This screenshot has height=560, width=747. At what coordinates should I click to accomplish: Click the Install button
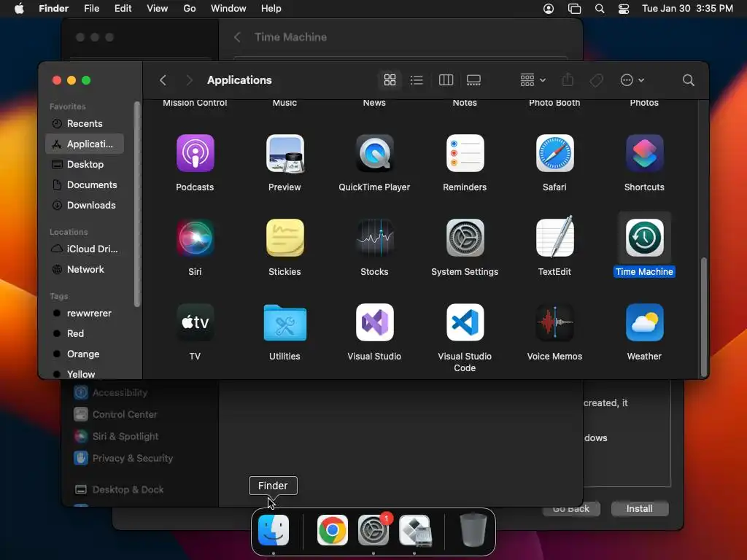tap(639, 508)
